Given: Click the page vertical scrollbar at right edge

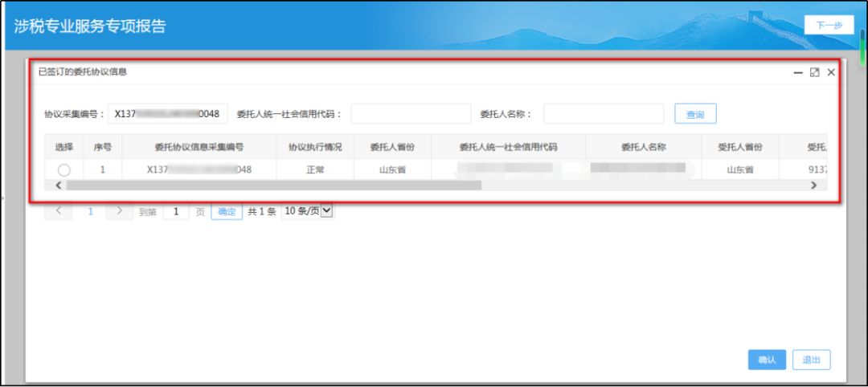Looking at the screenshot, I should [862, 47].
